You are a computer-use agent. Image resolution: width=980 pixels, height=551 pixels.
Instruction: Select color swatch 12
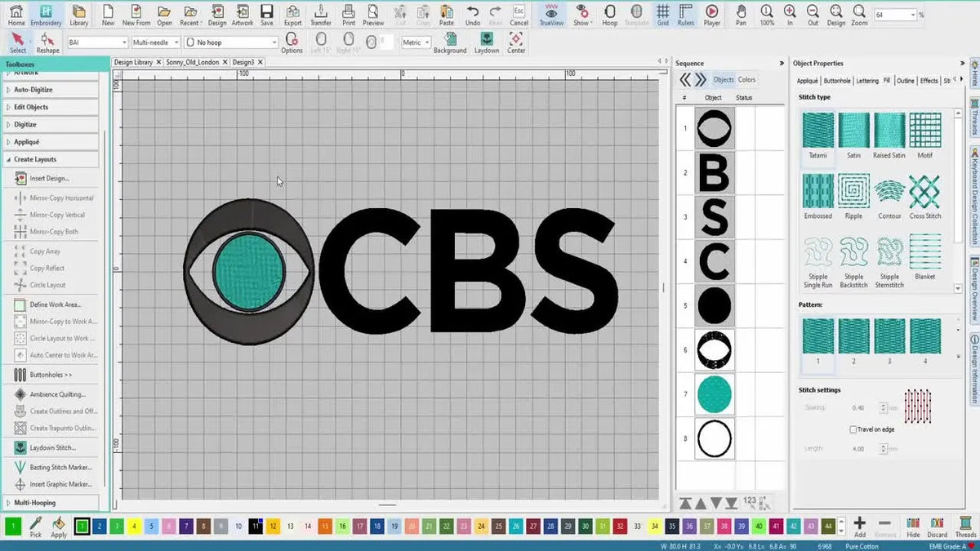(274, 527)
